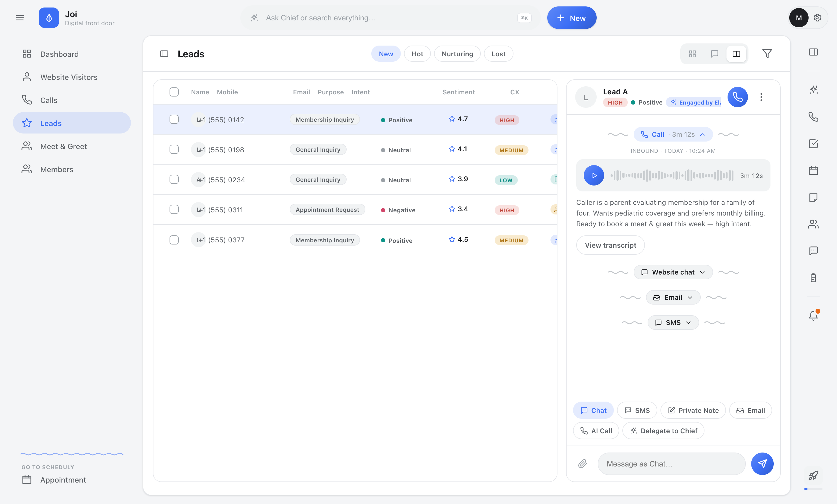Open the battery-like icon in right rail
This screenshot has height=504, width=837.
point(813,278)
